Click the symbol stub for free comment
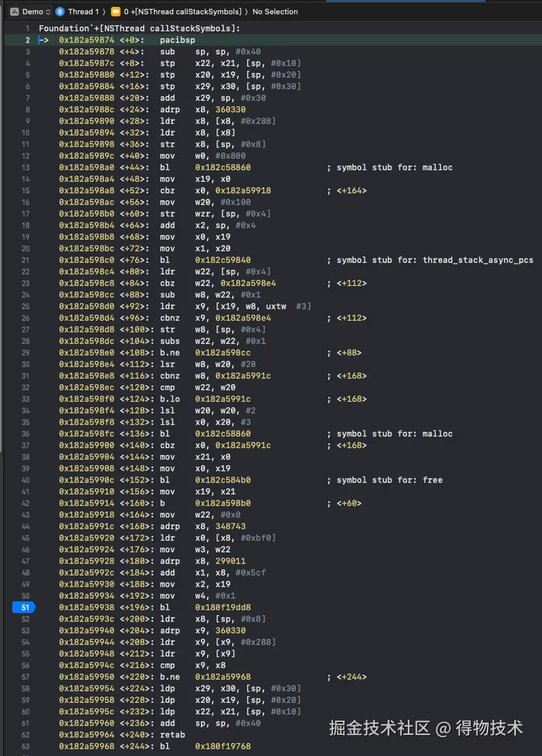The width and height of the screenshot is (542, 756). tap(385, 479)
